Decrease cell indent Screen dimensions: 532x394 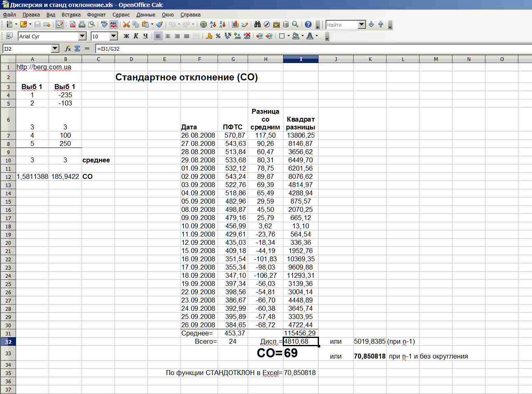(259, 36)
